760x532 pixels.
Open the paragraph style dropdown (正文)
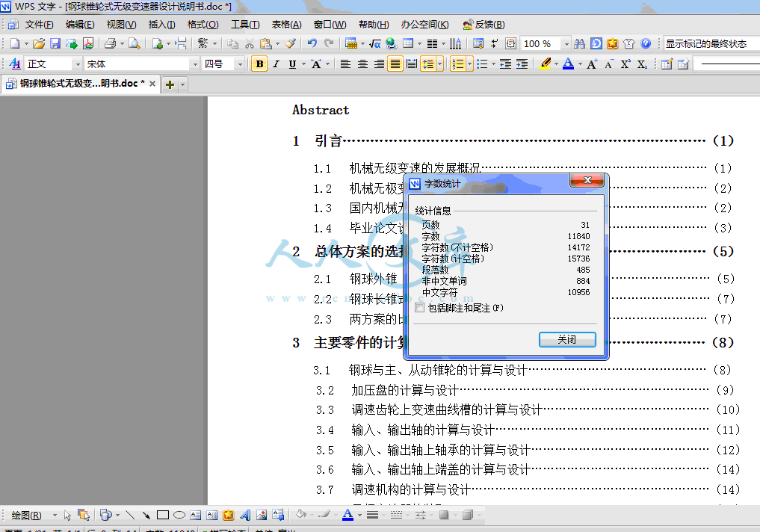click(x=78, y=64)
